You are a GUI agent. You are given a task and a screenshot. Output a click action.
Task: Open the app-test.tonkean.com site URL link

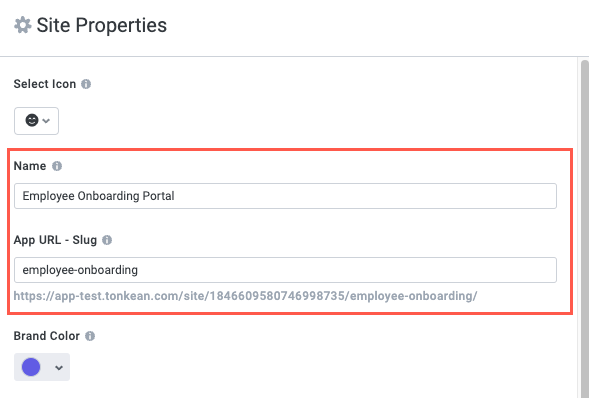pos(245,296)
